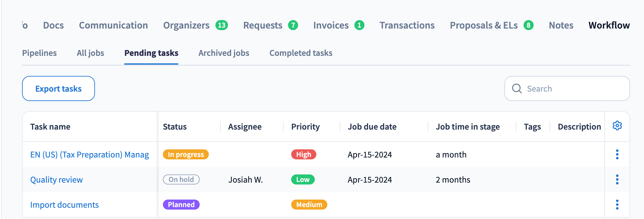The height and width of the screenshot is (219, 644).
Task: Open three-dot menu for EN (US) Tax Preparation task
Action: click(x=617, y=154)
